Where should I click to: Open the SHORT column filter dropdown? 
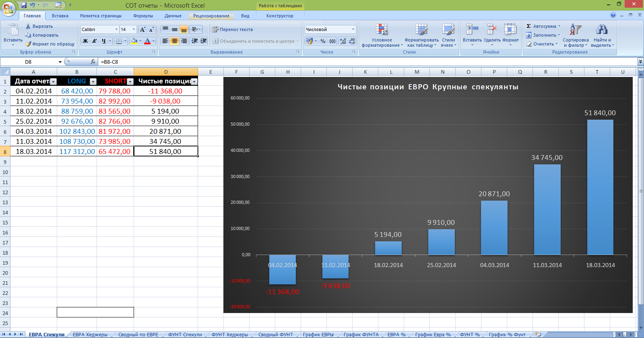pos(130,81)
